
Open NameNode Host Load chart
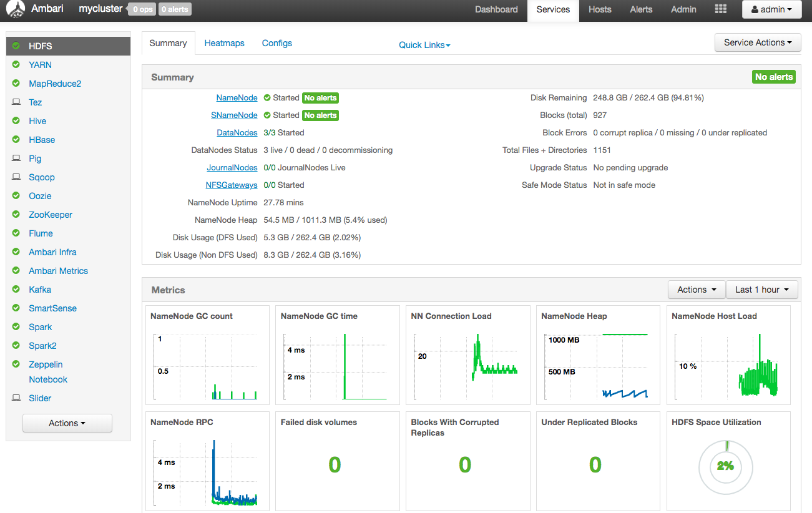[x=729, y=355]
